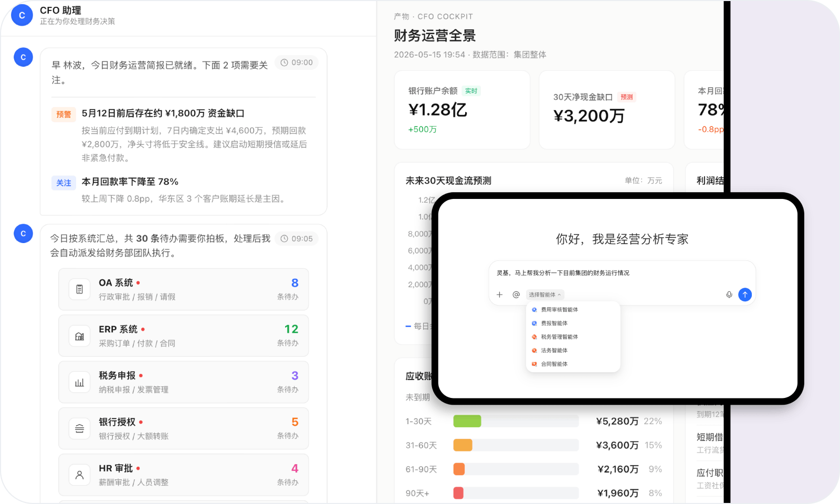The height and width of the screenshot is (504, 840).
Task: Click the 费用审核智能体 icon
Action: click(x=534, y=310)
